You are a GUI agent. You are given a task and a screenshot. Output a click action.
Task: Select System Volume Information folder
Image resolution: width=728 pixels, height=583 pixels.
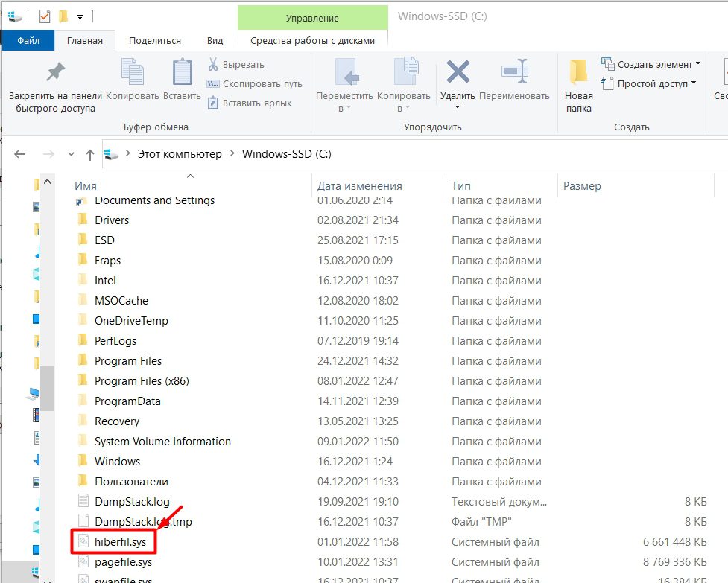(x=163, y=441)
